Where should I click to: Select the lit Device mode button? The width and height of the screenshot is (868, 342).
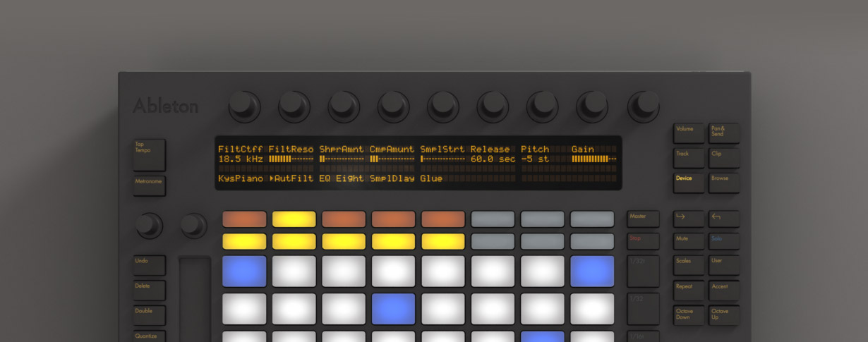[689, 183]
